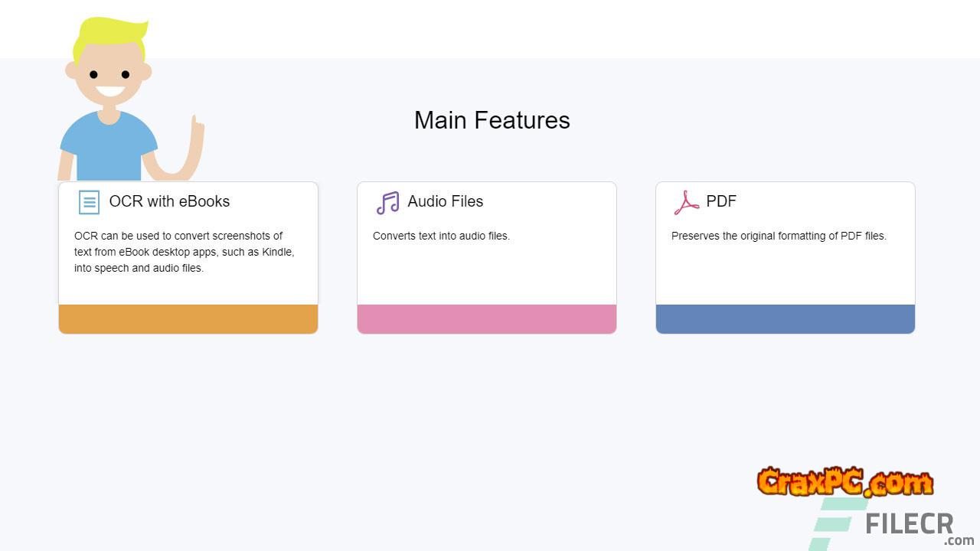Select the "OCR with eBooks" card title
Screen dimensions: 980x551
tap(169, 201)
